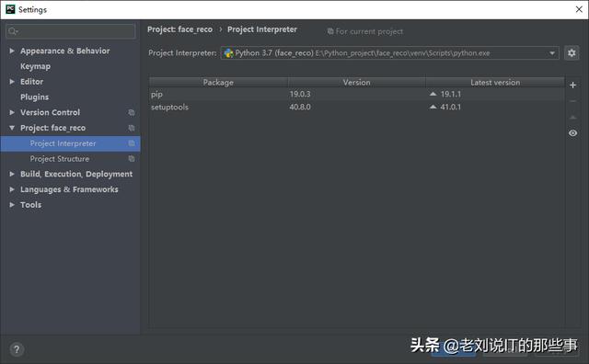Viewport: 589px width, 364px height.
Task: Click setuptools version 40.8.0 cell
Action: click(x=300, y=107)
